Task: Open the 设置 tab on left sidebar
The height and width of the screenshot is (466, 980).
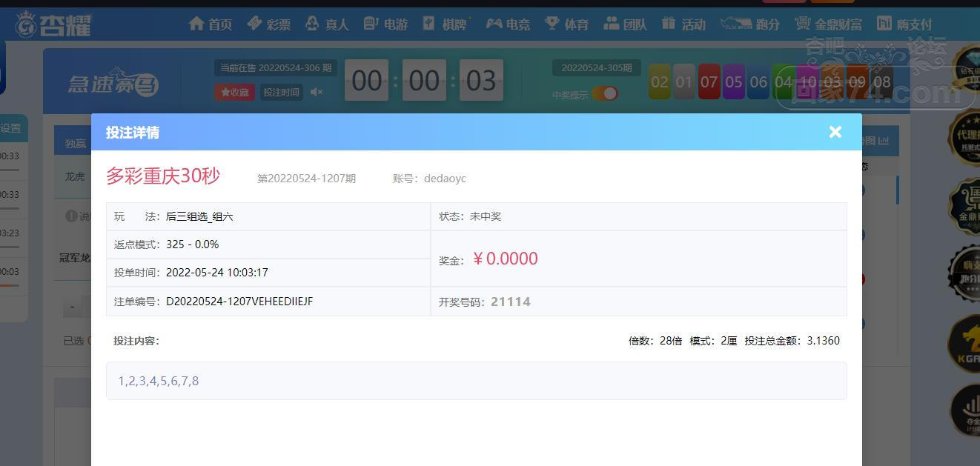Action: 11,127
